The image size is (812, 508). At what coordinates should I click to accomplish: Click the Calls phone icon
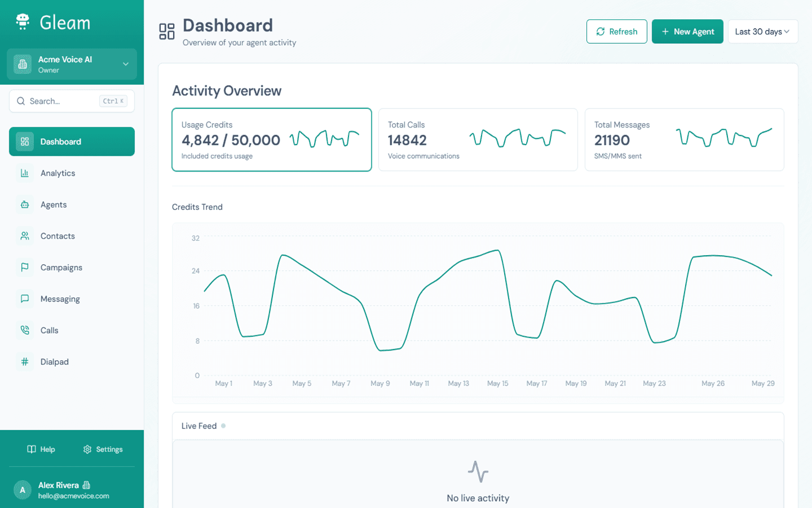[25, 330]
